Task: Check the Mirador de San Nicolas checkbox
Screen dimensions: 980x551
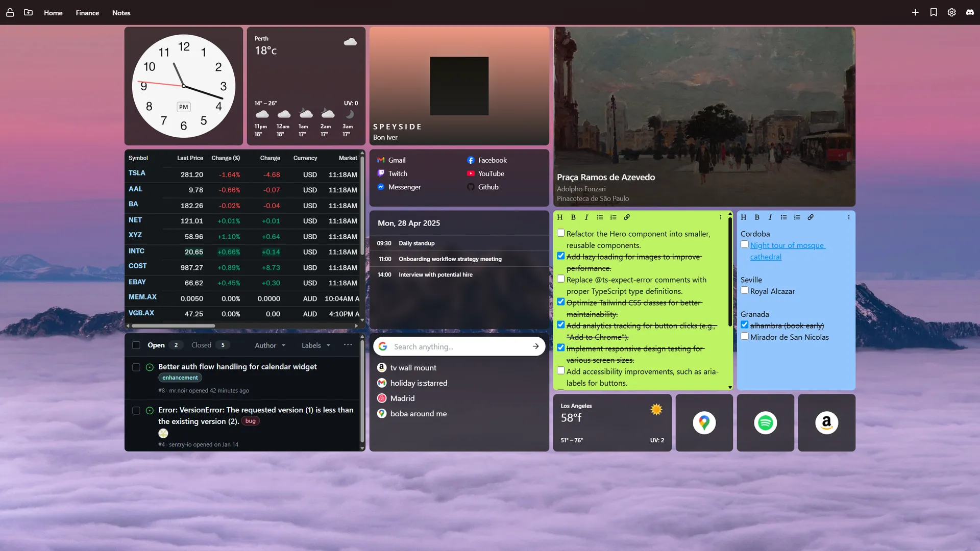Action: coord(745,336)
